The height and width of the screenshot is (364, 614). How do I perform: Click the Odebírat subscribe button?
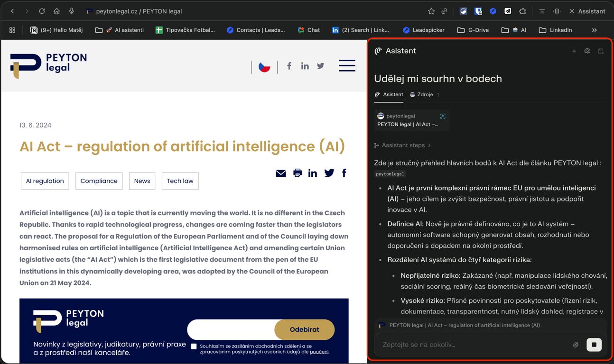[x=305, y=329]
